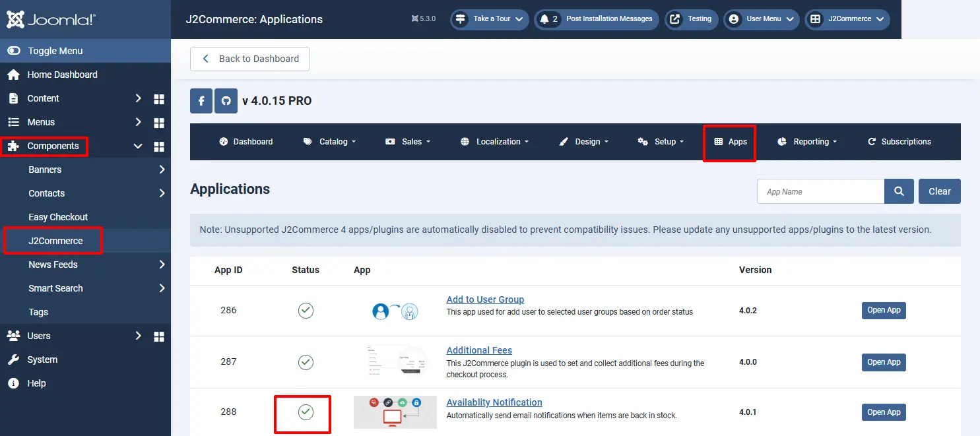Click the Components sidebar item
Image resolution: width=980 pixels, height=436 pixels.
point(53,146)
